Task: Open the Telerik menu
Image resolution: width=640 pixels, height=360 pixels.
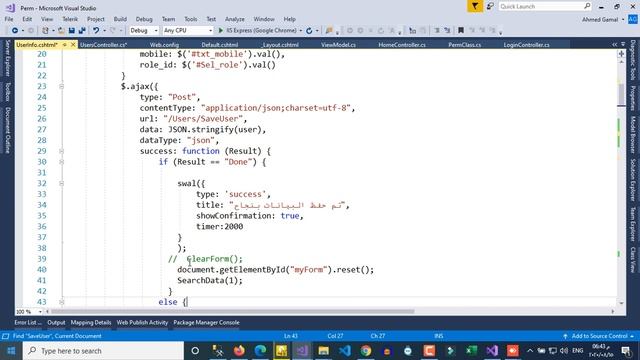Action: coord(70,19)
